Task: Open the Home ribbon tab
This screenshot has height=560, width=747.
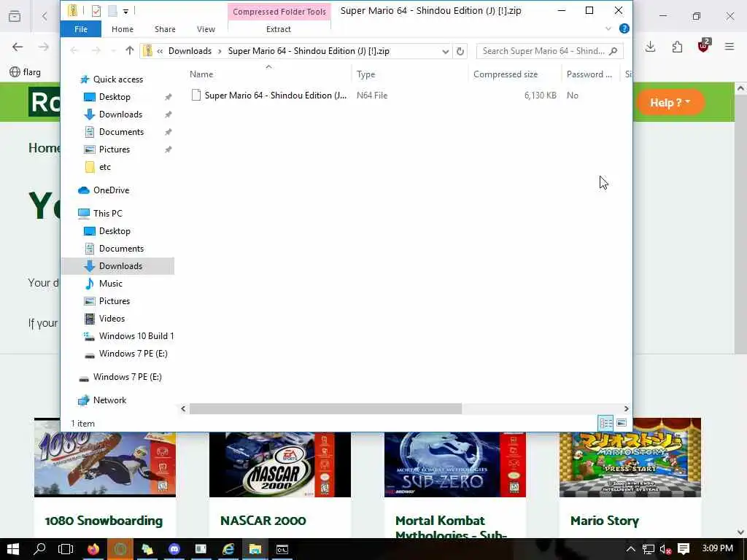Action: (x=123, y=29)
